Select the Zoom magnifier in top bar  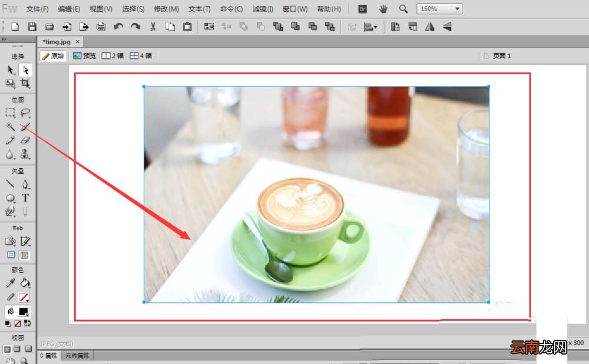click(403, 9)
